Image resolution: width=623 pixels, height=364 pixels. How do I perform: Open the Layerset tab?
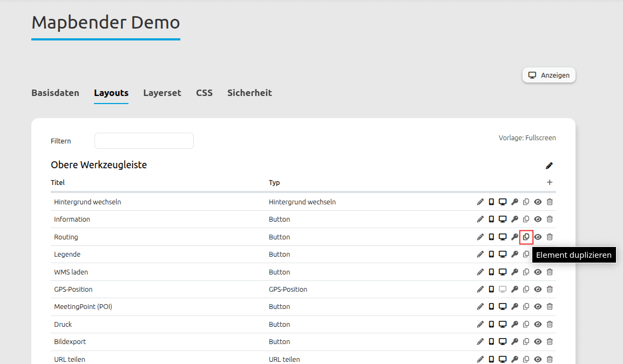[162, 93]
